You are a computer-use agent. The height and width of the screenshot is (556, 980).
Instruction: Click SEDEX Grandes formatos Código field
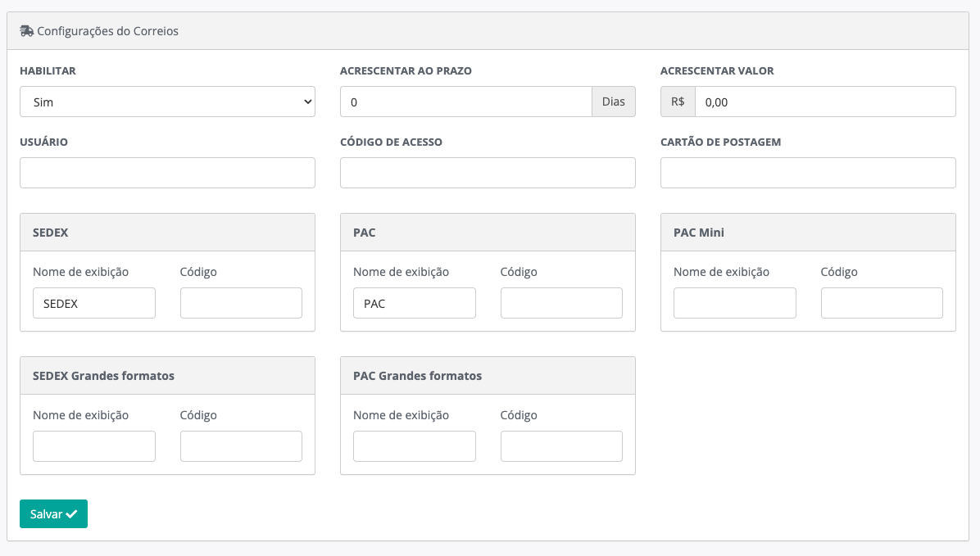241,446
